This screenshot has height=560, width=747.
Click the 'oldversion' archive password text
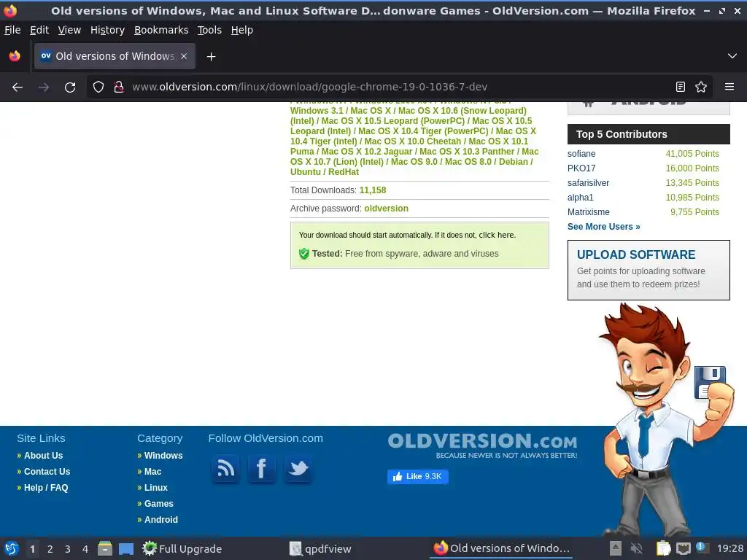point(387,209)
